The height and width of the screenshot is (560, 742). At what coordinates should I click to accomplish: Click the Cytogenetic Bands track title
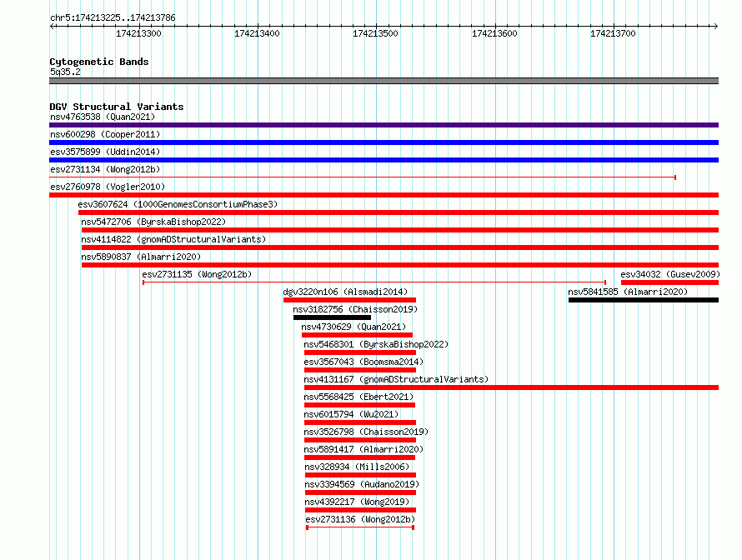(x=99, y=62)
